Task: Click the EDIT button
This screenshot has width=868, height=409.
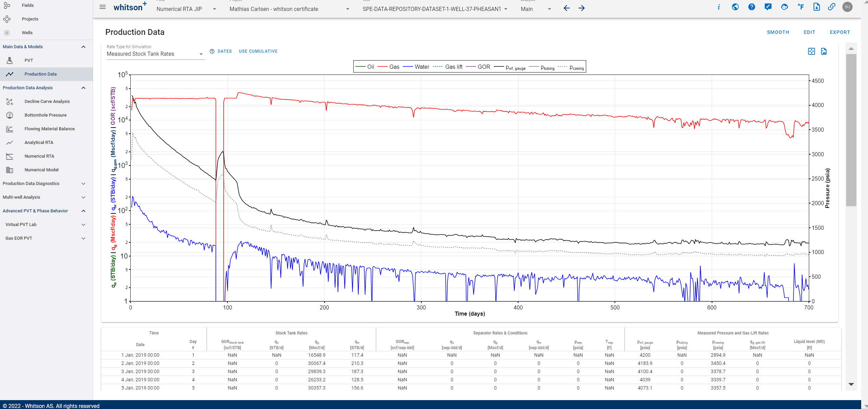Action: 809,32
